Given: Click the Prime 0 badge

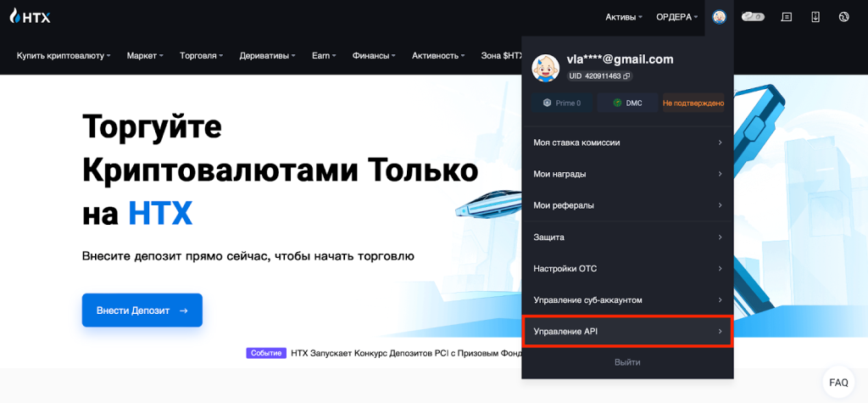Looking at the screenshot, I should click(x=562, y=103).
